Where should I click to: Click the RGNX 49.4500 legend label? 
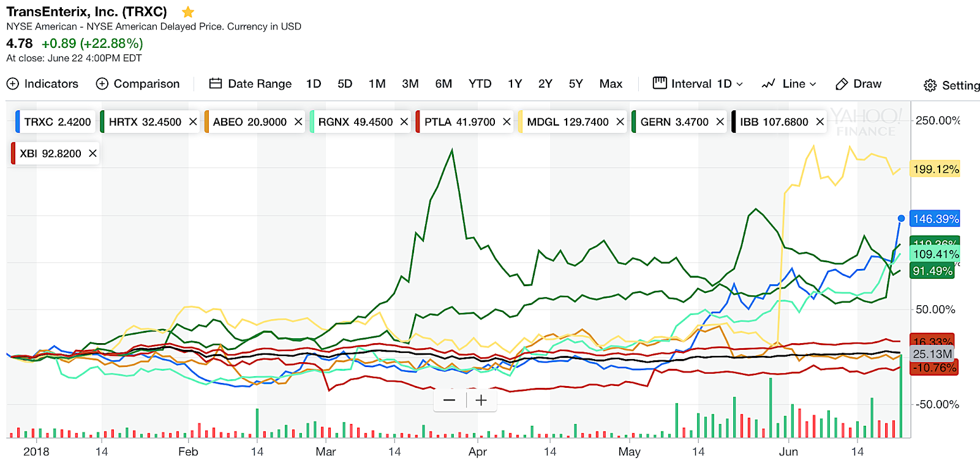(355, 122)
